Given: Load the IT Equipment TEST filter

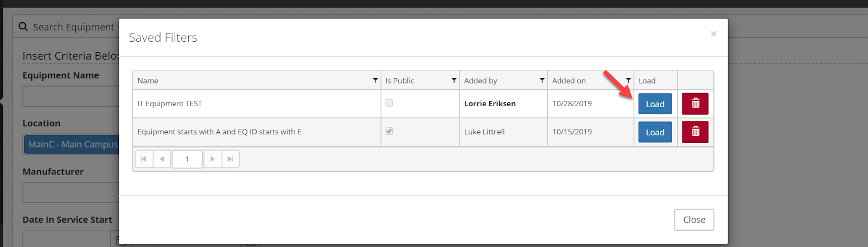Looking at the screenshot, I should (x=655, y=104).
